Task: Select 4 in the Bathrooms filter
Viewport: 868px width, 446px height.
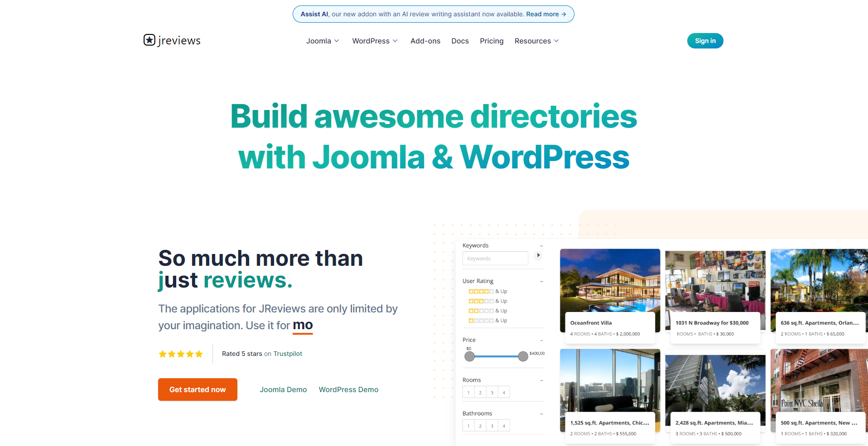Action: tap(504, 426)
